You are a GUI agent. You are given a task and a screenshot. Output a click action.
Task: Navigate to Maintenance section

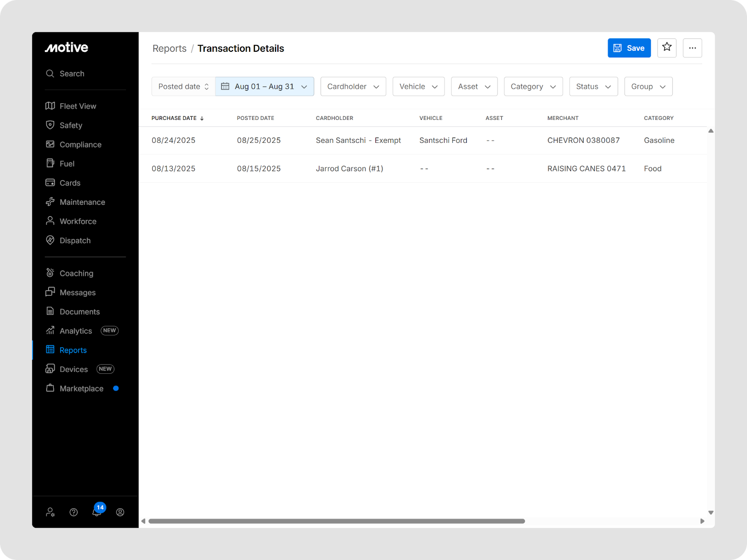tap(82, 202)
